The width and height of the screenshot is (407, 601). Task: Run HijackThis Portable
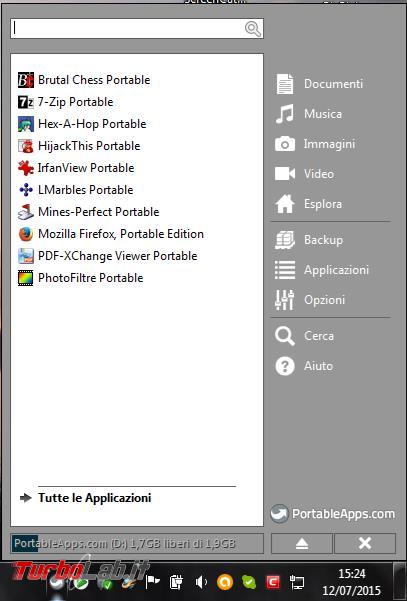click(79, 146)
